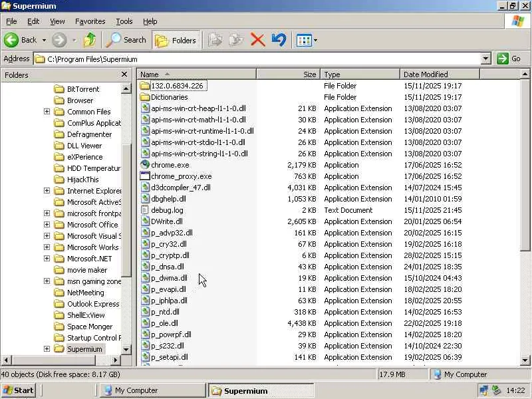
Task: Delete selection with red X icon
Action: point(258,40)
